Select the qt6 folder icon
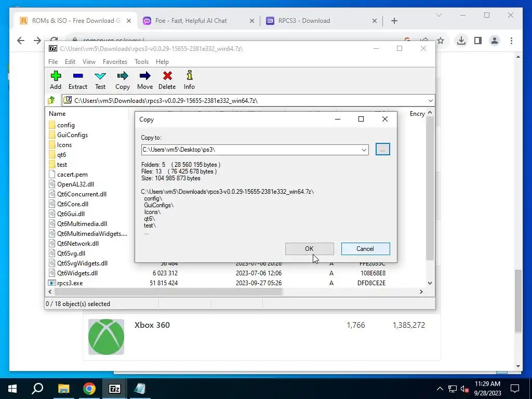Screen dimensions: 532x399 tap(52, 154)
